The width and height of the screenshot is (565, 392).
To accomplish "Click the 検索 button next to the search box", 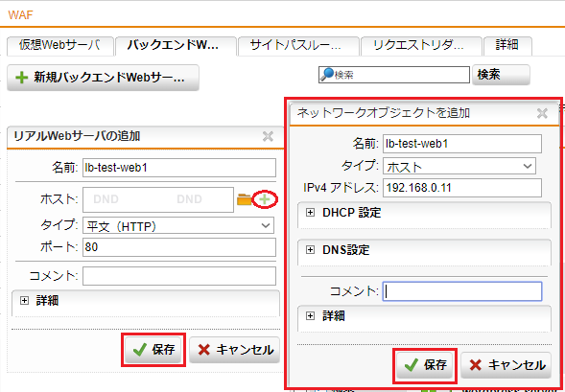I will pyautogui.click(x=501, y=75).
